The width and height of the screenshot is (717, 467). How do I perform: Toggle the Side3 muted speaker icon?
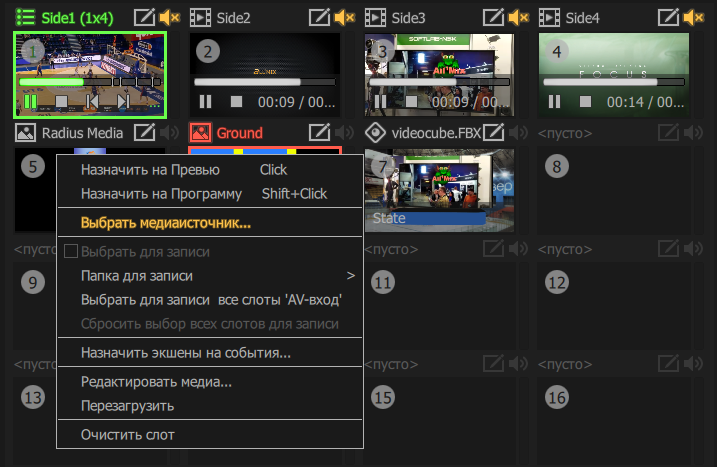[519, 17]
